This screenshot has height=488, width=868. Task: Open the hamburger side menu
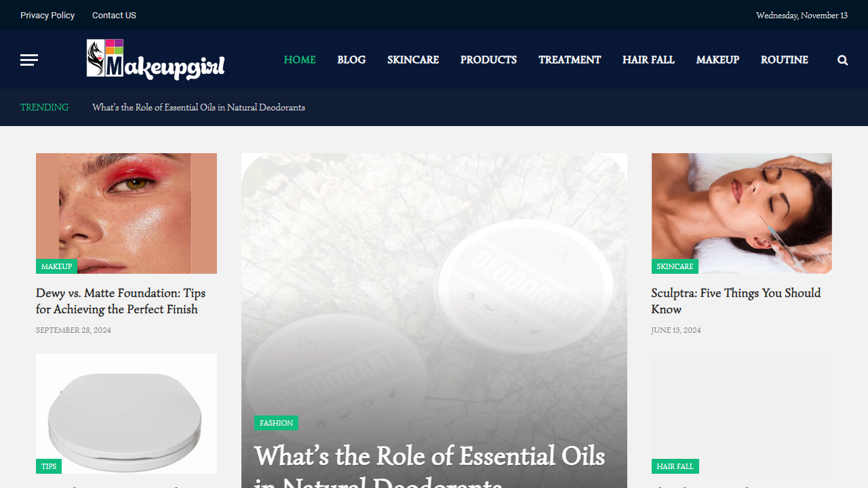[x=29, y=60]
